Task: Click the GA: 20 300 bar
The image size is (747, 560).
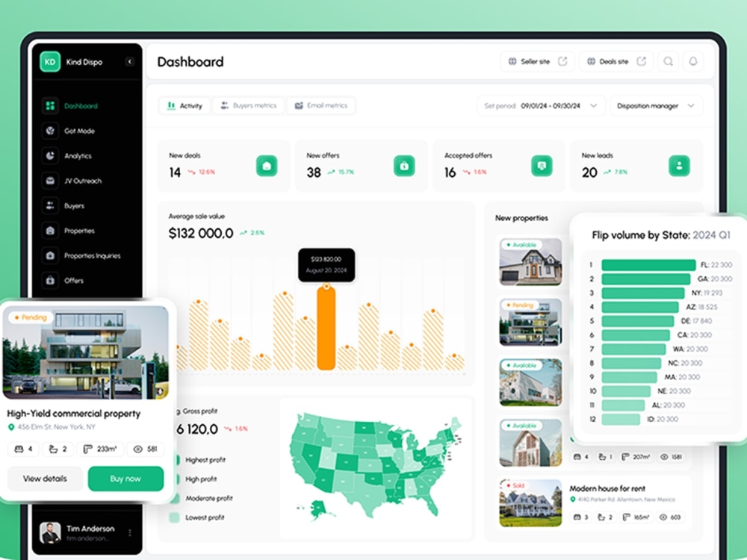Action: [x=646, y=279]
